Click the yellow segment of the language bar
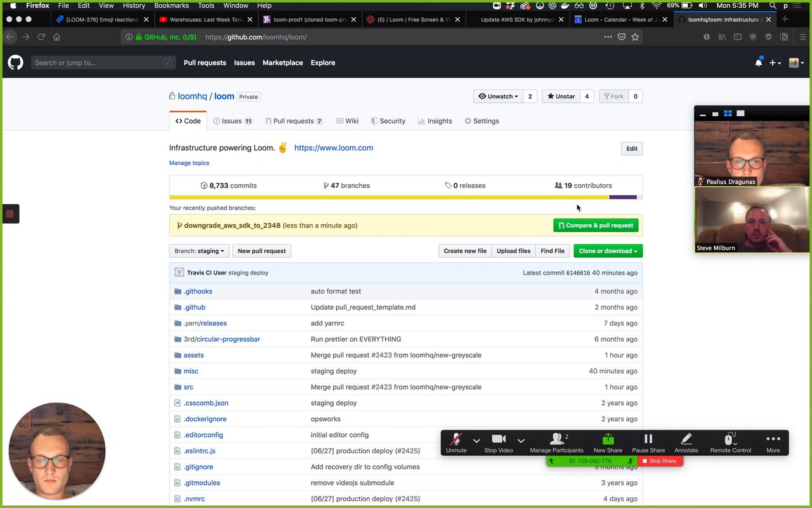 click(389, 197)
